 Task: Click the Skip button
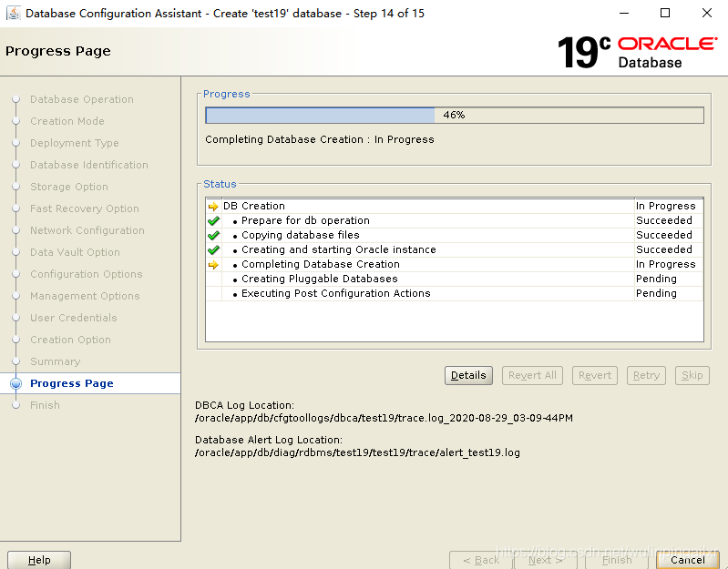coord(692,375)
